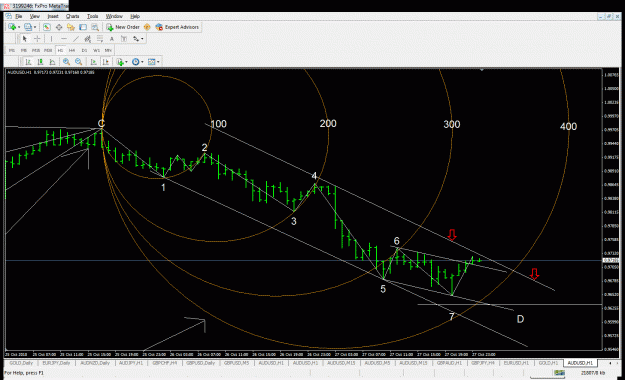Screen dimensions: 625x380
Task: Click the New Order button
Action: tap(123, 27)
